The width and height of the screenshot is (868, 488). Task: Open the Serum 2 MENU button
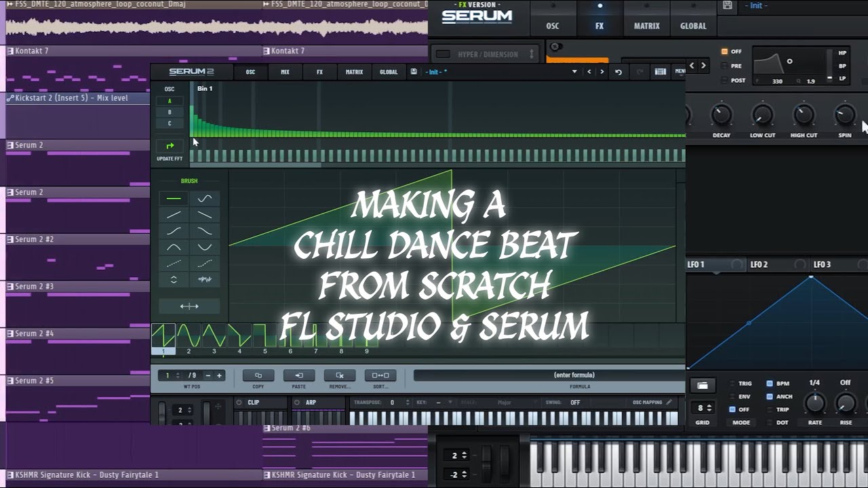point(679,72)
